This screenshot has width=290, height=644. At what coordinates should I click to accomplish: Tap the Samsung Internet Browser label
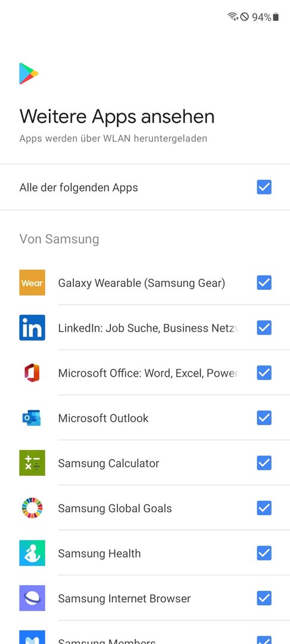tap(125, 599)
